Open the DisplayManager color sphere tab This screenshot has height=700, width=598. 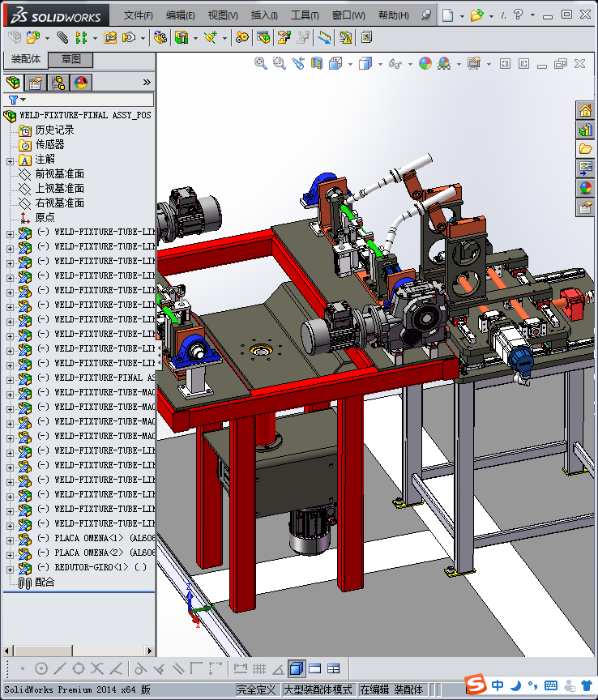pyautogui.click(x=81, y=82)
